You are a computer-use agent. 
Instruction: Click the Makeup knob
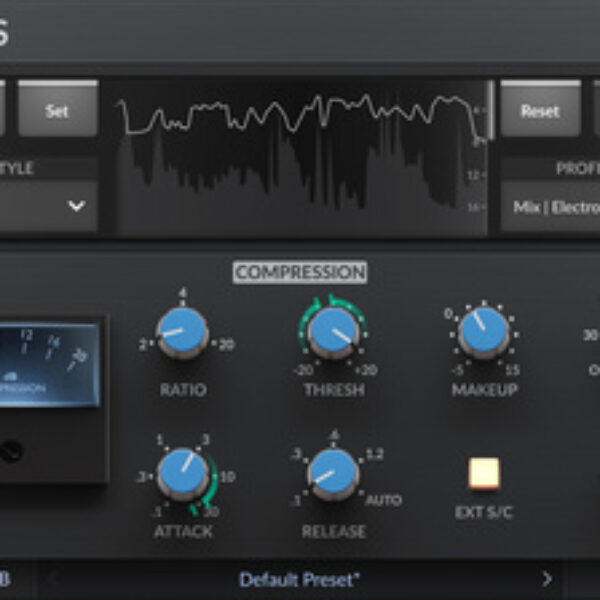coord(484,332)
